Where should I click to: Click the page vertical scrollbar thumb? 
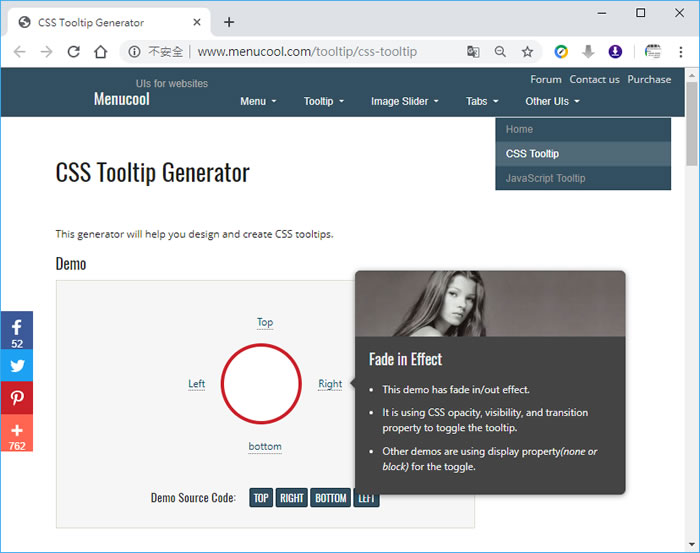pyautogui.click(x=692, y=124)
